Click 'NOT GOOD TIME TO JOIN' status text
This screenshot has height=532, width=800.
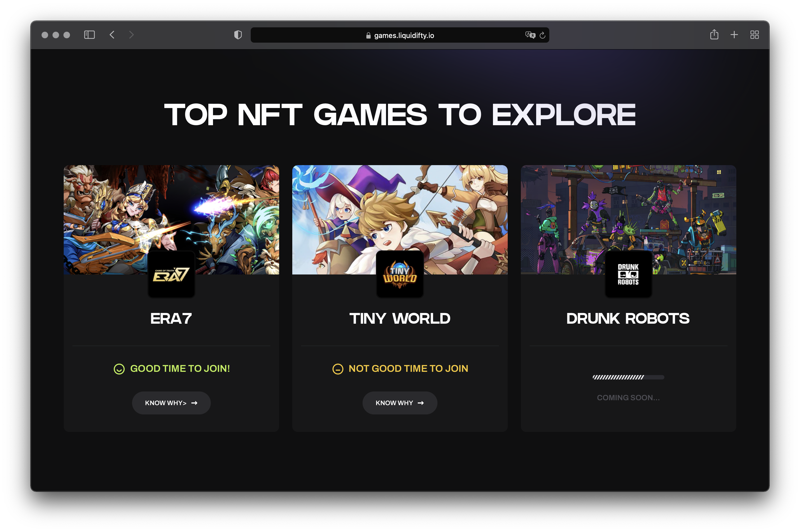408,369
